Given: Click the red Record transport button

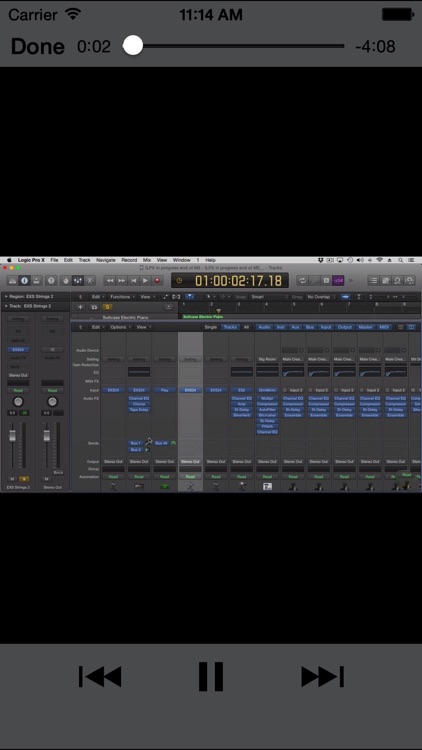Looking at the screenshot, I should click(x=157, y=281).
